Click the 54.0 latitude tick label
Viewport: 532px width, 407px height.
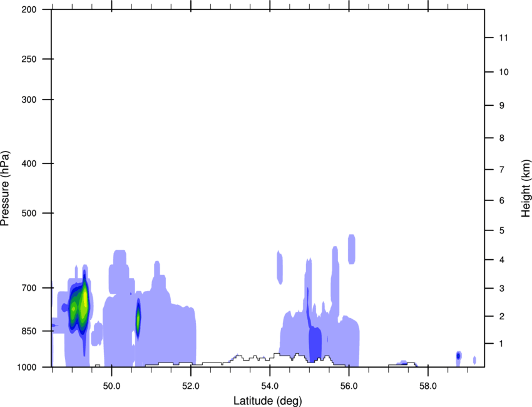(x=270, y=386)
